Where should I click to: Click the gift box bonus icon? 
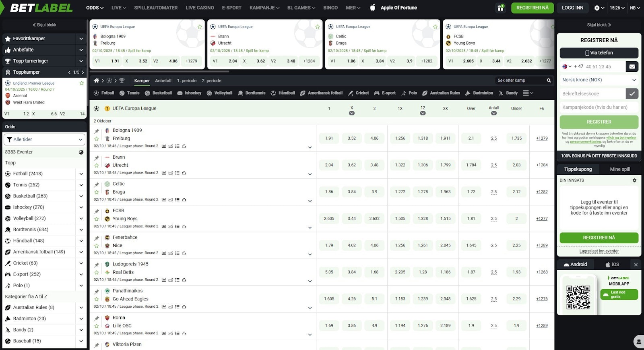pyautogui.click(x=500, y=8)
